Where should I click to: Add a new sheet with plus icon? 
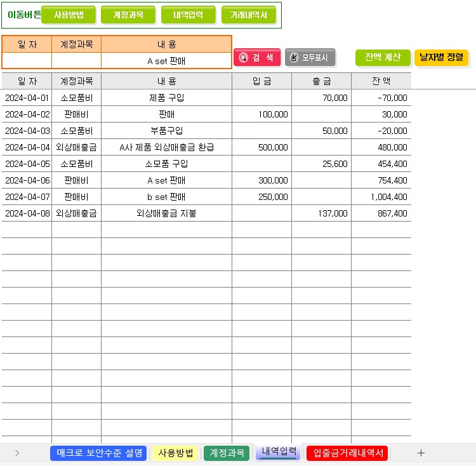click(421, 453)
